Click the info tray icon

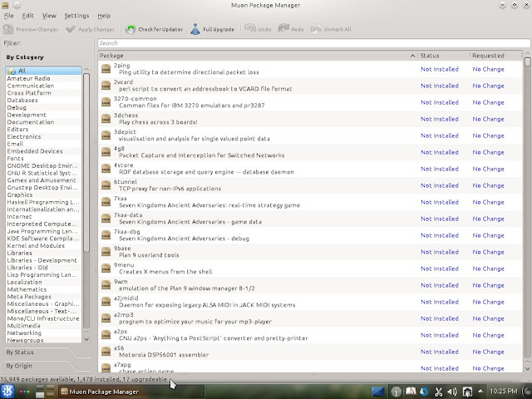click(396, 392)
